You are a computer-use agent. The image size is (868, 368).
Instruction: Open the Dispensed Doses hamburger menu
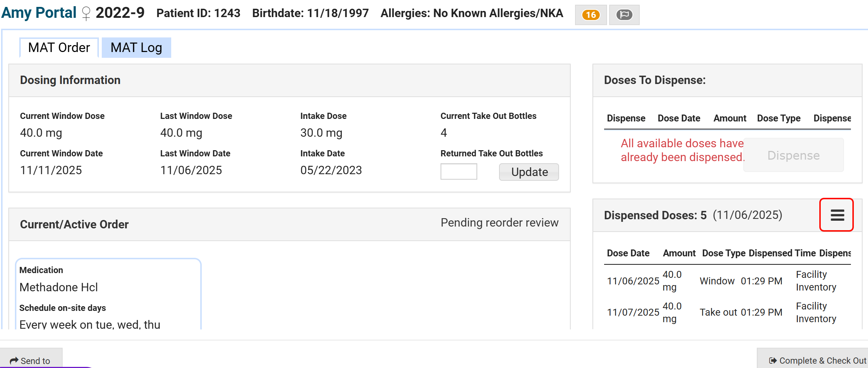pyautogui.click(x=837, y=215)
